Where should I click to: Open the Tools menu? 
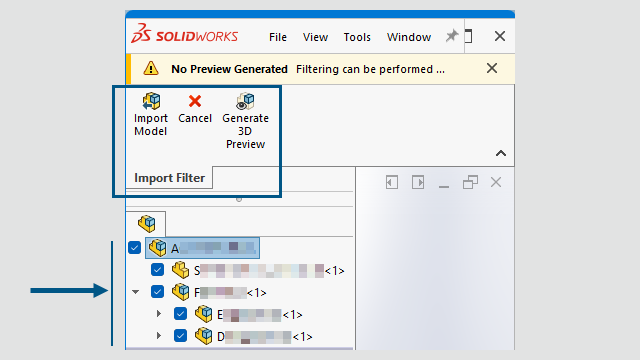(x=357, y=37)
